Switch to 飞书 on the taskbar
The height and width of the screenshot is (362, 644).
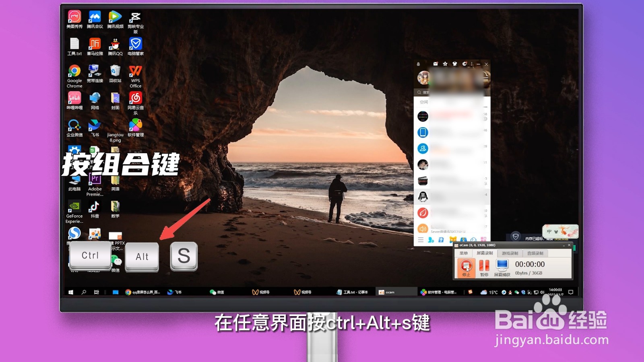(x=175, y=292)
